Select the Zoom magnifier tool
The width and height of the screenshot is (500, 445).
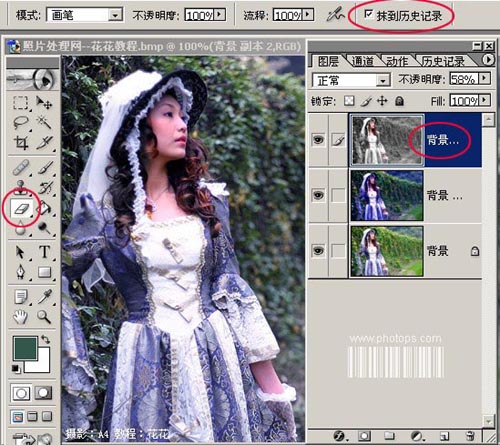44,317
